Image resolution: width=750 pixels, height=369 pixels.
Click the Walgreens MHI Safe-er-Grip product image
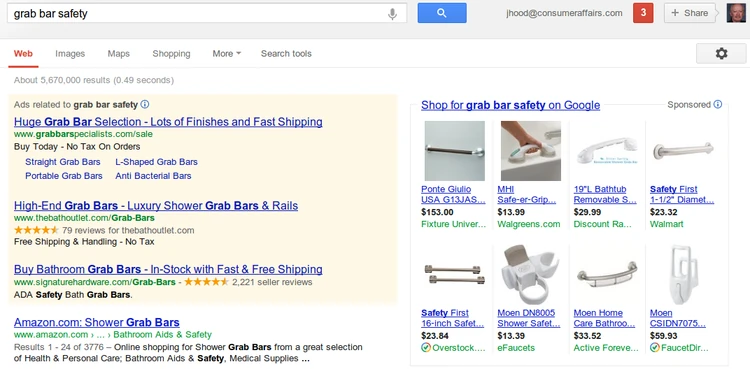(531, 151)
